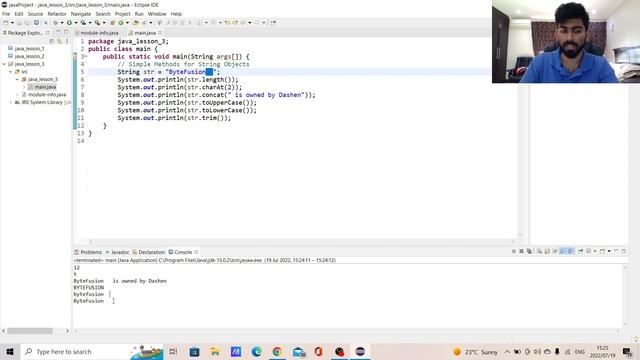The height and width of the screenshot is (360, 640).
Task: Open the Run menu
Action: 139,14
